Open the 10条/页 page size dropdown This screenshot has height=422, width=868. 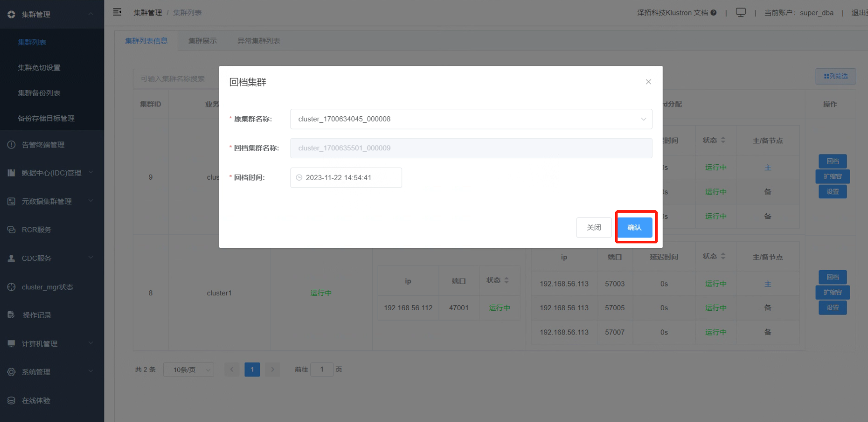point(189,370)
